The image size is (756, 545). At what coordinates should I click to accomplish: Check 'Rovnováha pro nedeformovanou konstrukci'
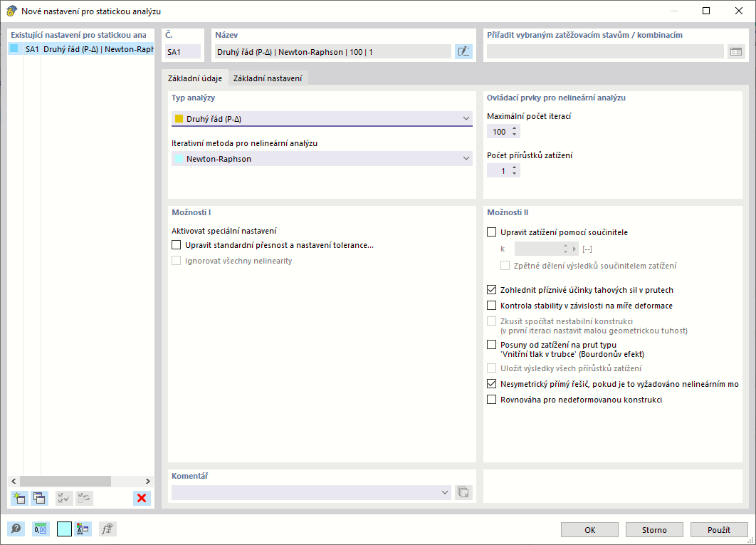(491, 400)
